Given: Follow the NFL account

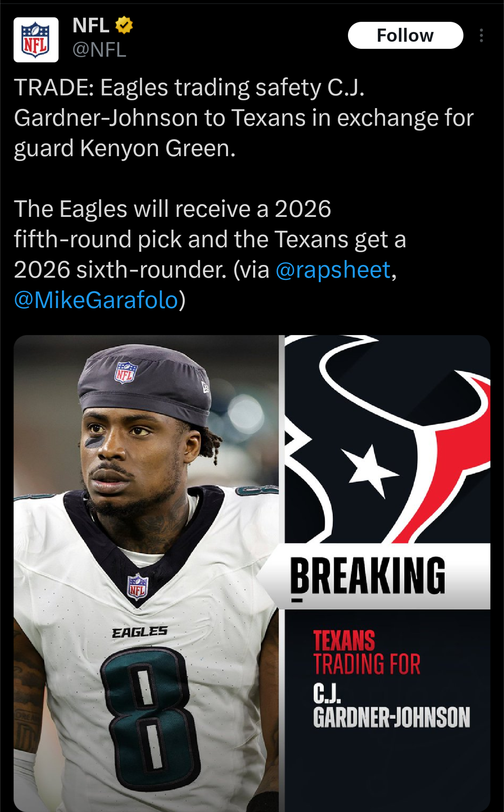Looking at the screenshot, I should (x=405, y=35).
